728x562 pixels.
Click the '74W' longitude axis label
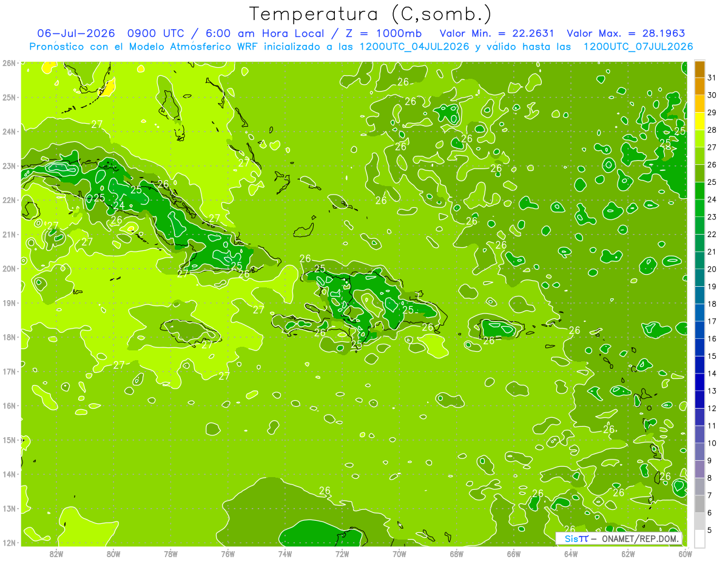[x=285, y=554]
